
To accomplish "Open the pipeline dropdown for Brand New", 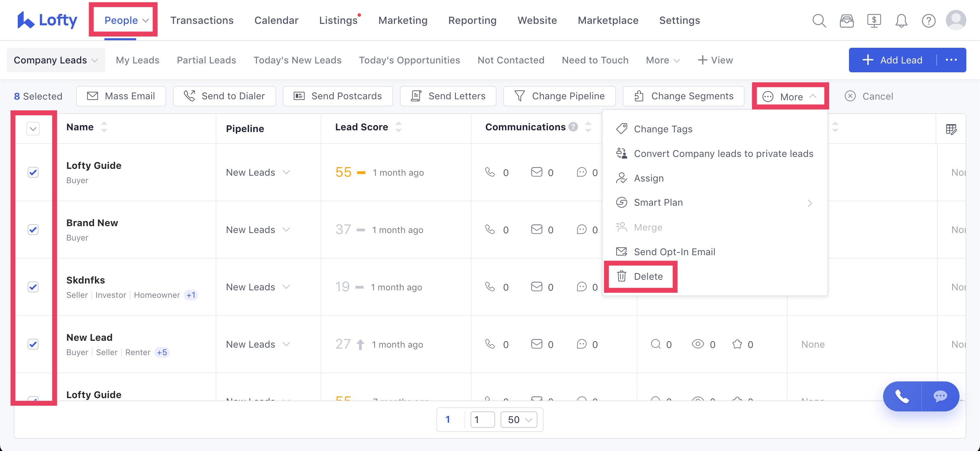I will click(258, 230).
